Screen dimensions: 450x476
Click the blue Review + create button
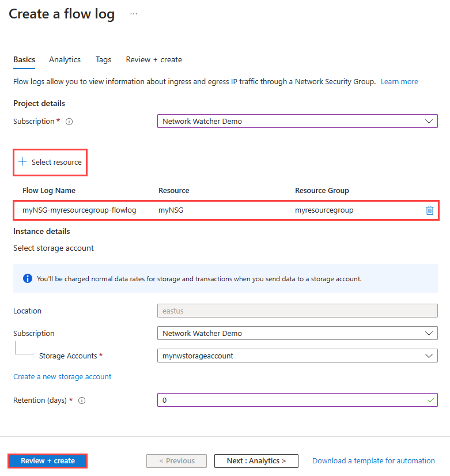[x=48, y=461]
